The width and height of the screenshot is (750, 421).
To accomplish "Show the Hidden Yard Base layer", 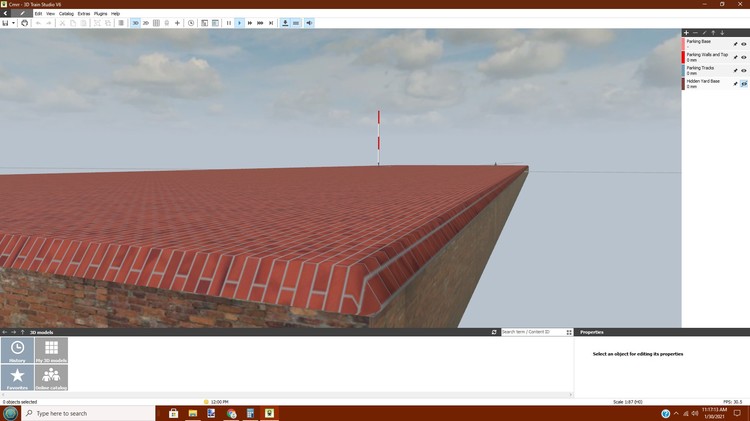I will (744, 84).
